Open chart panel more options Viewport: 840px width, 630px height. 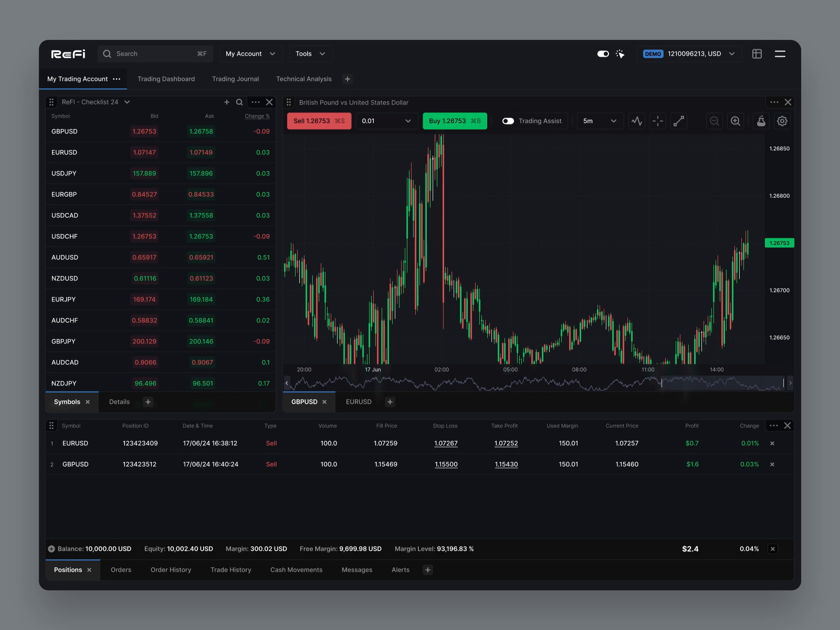[774, 102]
